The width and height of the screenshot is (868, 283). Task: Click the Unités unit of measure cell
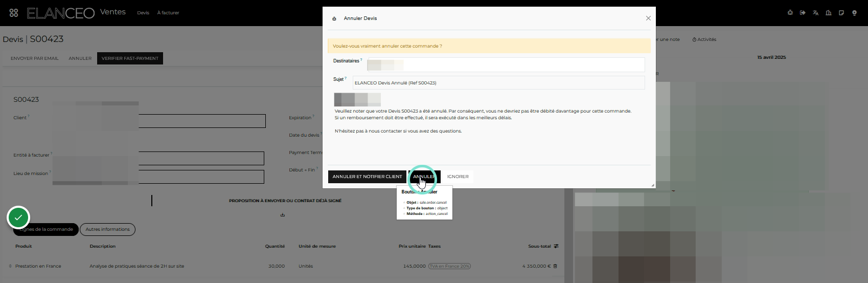306,266
